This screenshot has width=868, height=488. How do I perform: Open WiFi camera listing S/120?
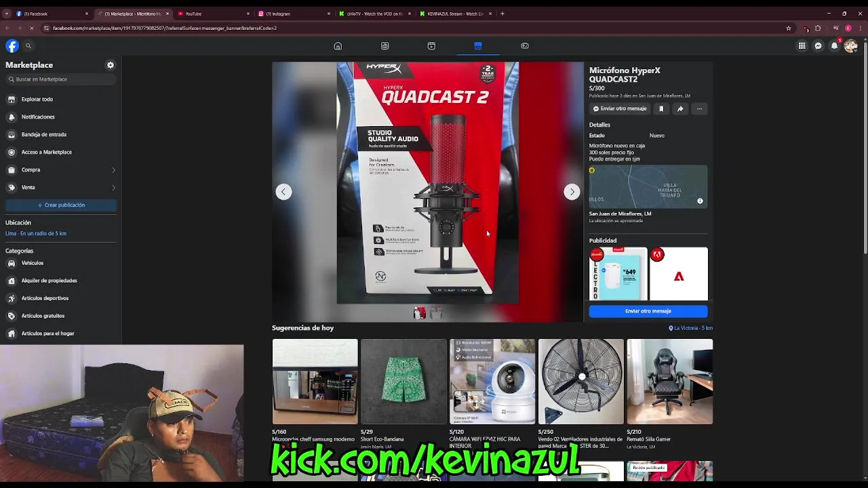[x=492, y=382]
